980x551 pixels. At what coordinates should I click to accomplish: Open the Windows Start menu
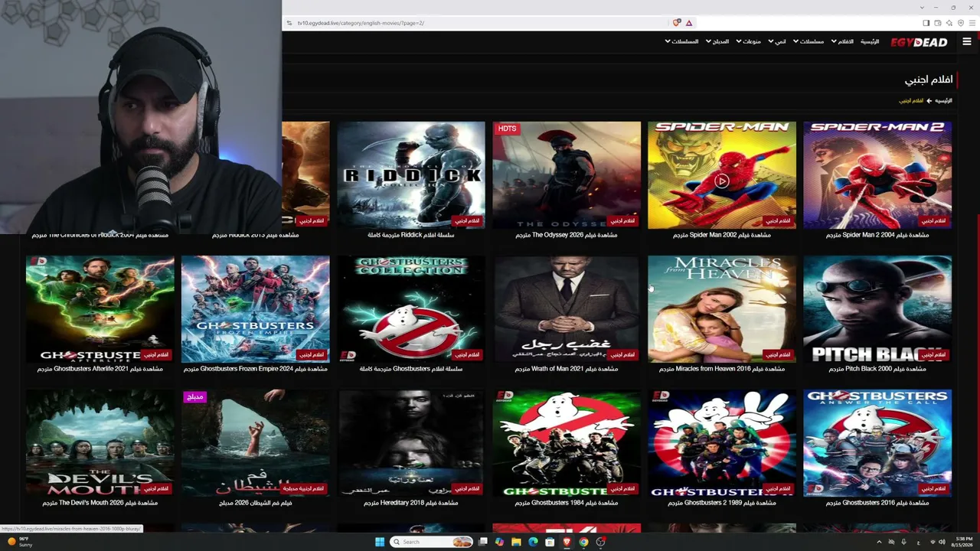tap(379, 542)
